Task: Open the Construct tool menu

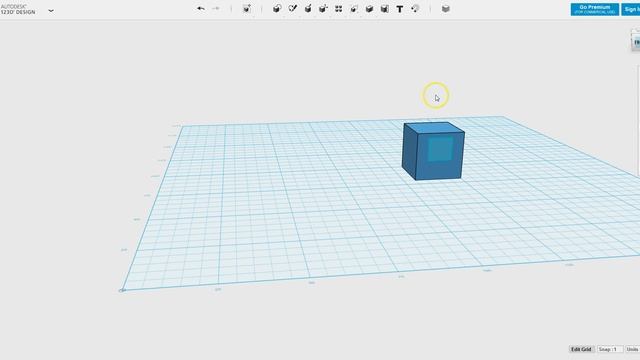Action: click(308, 9)
